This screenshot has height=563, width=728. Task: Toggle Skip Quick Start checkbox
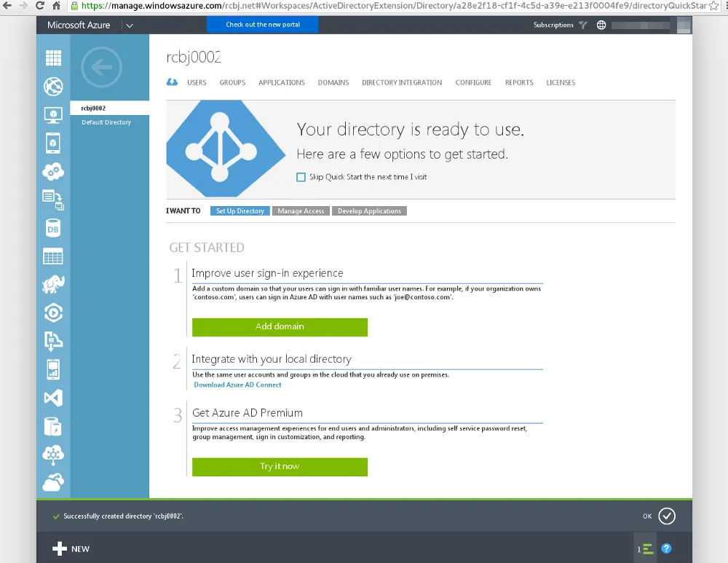[x=301, y=177]
